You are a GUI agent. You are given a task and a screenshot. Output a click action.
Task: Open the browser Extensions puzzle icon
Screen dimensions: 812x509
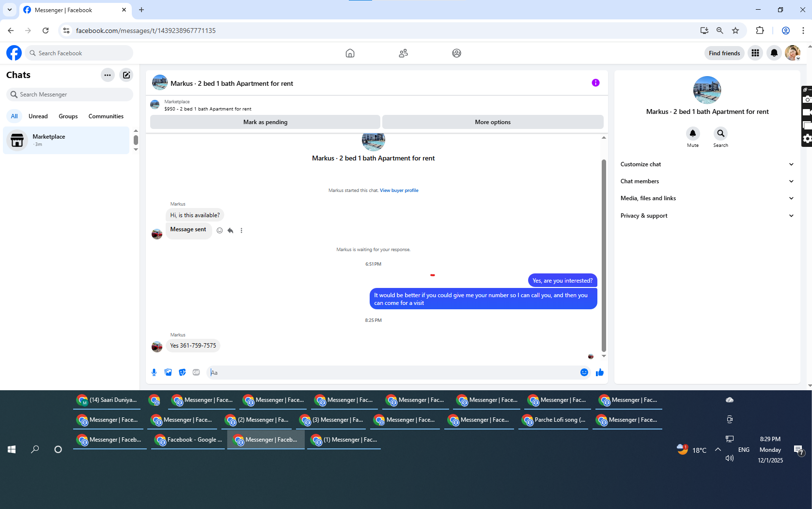click(760, 31)
